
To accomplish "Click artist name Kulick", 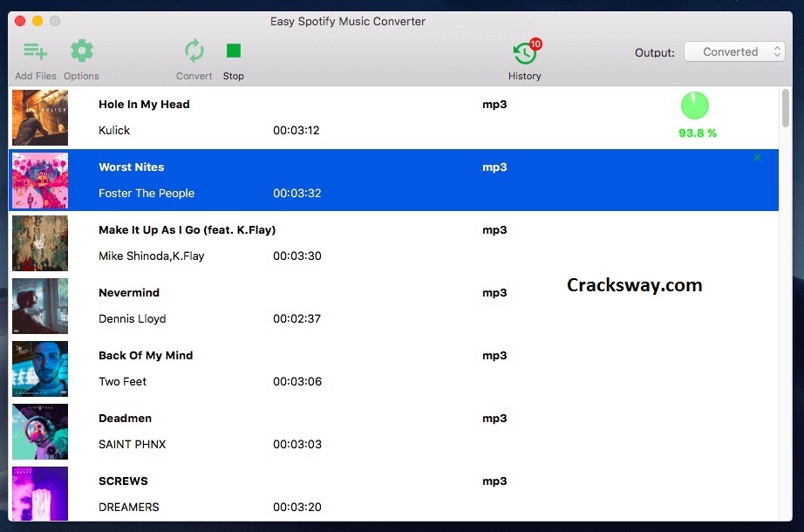I will point(114,130).
